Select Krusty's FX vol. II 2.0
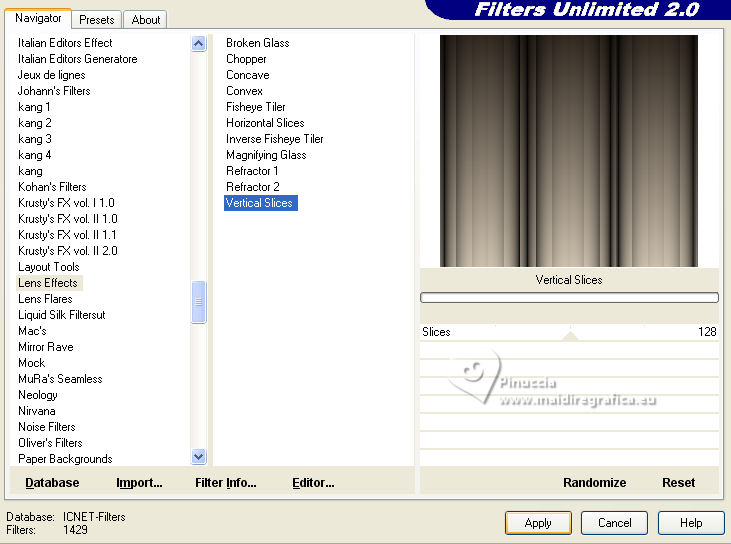Image resolution: width=731 pixels, height=544 pixels. pyautogui.click(x=68, y=251)
